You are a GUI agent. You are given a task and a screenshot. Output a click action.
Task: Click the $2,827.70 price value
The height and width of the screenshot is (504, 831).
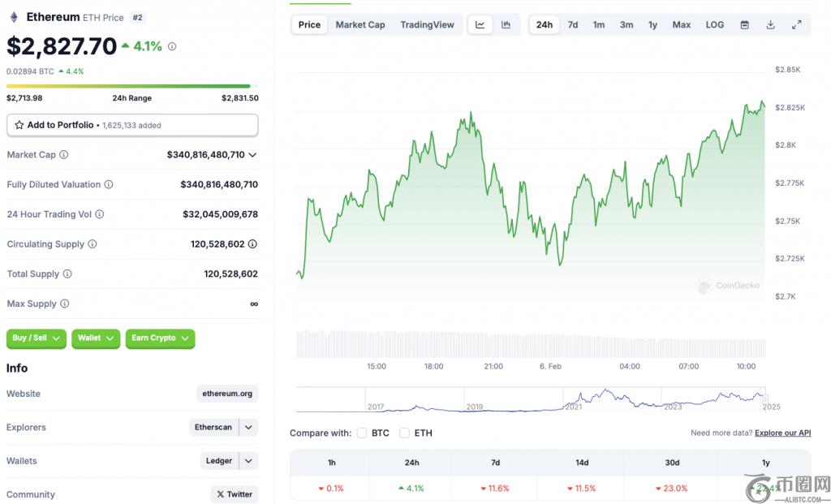[62, 46]
